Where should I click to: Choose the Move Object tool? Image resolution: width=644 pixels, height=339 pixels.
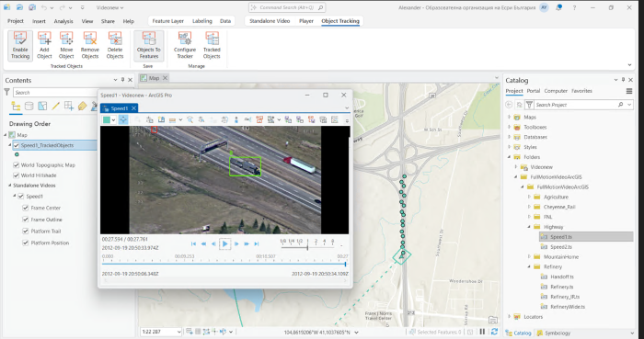click(x=66, y=46)
